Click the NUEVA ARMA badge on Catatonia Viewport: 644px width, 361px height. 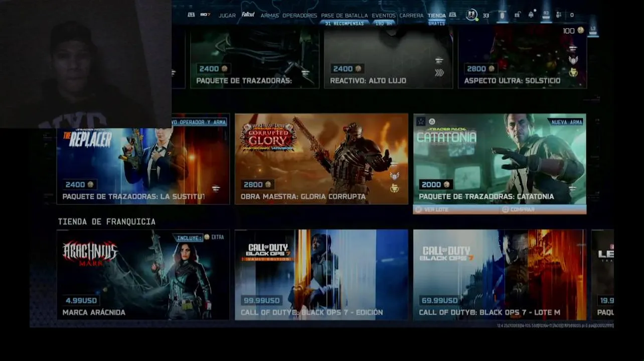[567, 122]
